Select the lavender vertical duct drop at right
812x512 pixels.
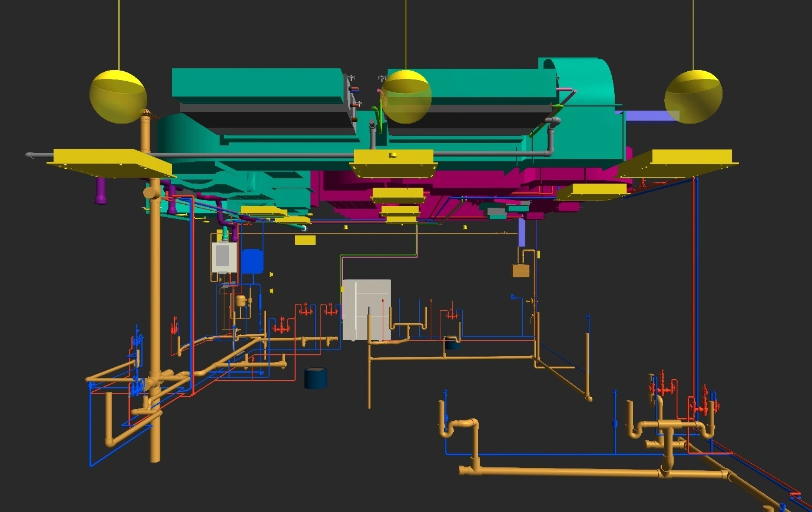(x=521, y=232)
